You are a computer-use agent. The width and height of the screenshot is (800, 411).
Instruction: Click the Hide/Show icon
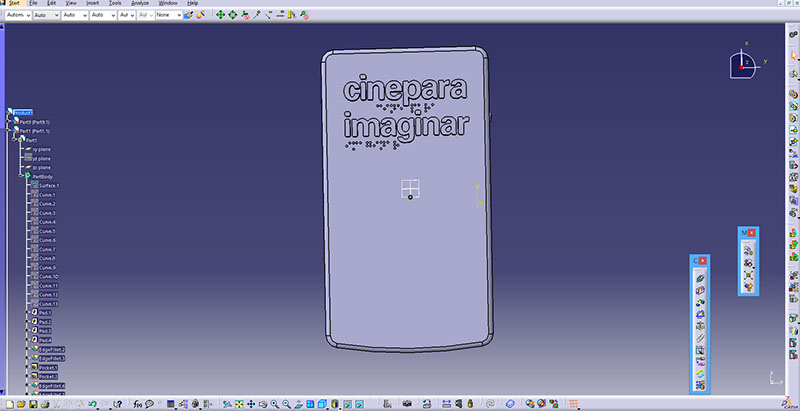(x=347, y=404)
